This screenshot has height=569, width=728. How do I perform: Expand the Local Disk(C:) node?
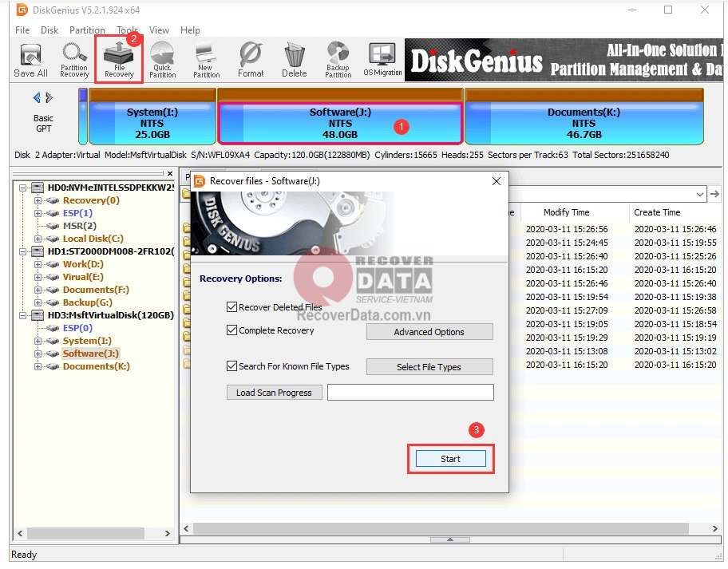(38, 239)
